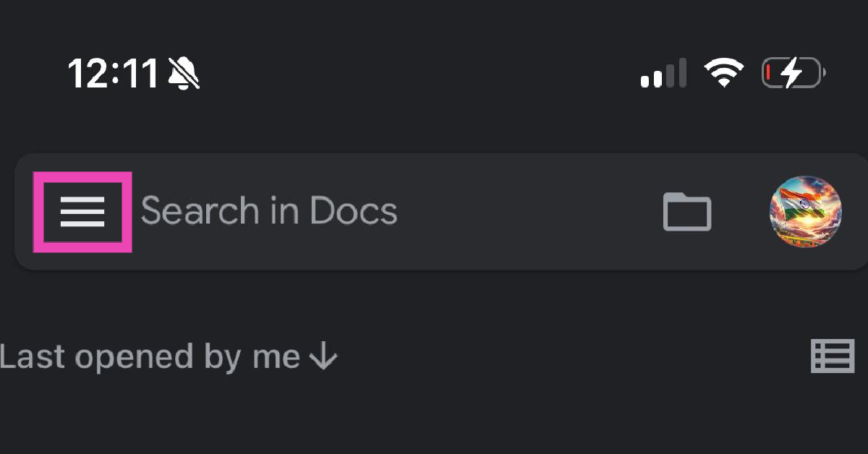Click the empty search bar area left of the folder icon
This screenshot has height=454, width=868.
528,212
